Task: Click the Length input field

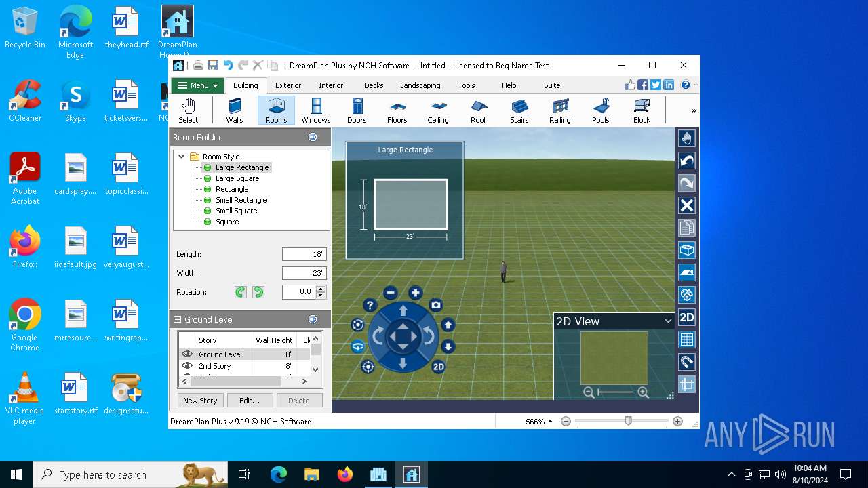Action: [x=304, y=254]
